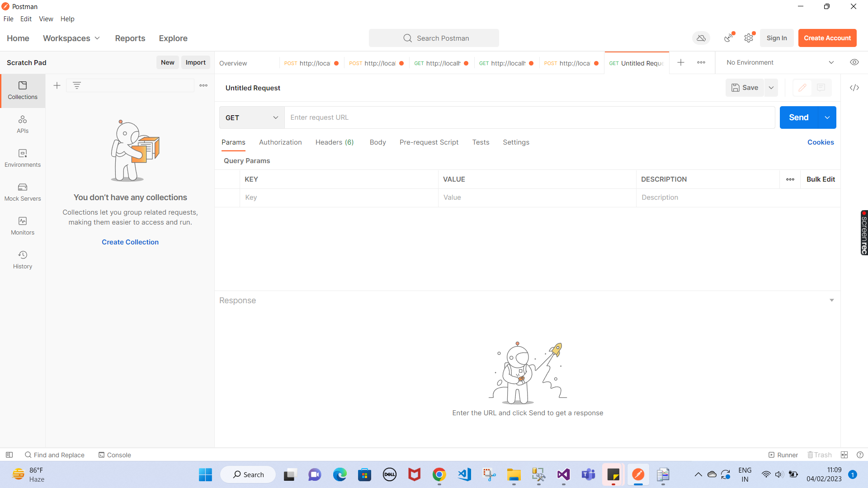Click the Enter request URL field
The height and width of the screenshot is (488, 868).
tap(529, 117)
